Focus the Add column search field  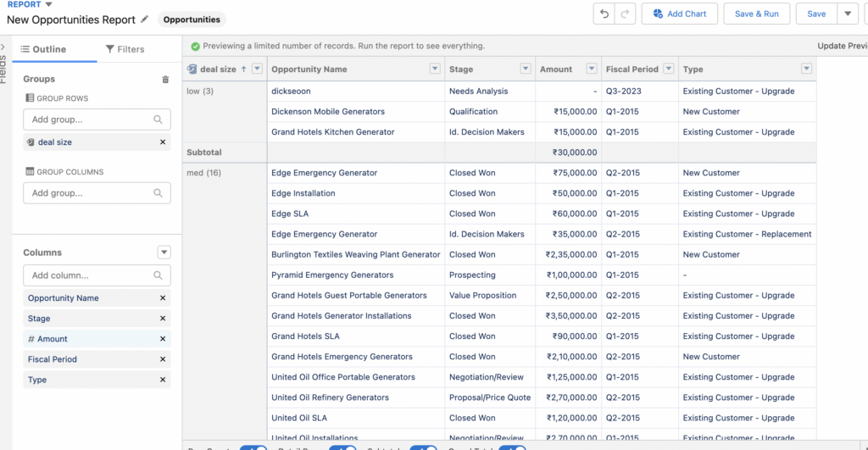point(97,275)
